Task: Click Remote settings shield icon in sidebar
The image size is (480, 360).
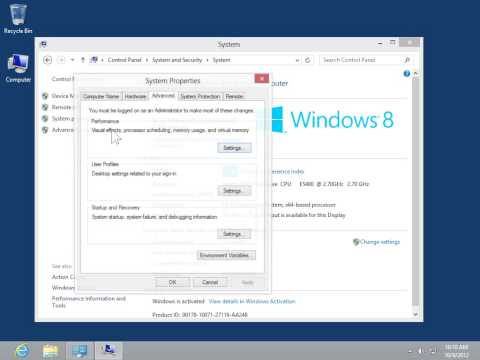Action: coord(45,107)
